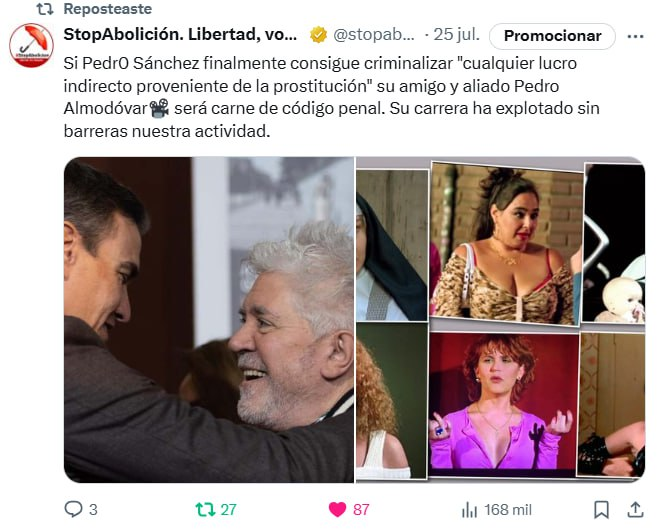Click the 87 likes count

click(361, 510)
